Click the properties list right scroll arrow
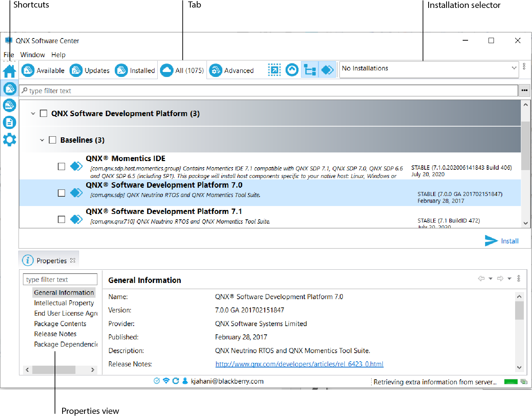This screenshot has height=416, width=532. [x=93, y=370]
